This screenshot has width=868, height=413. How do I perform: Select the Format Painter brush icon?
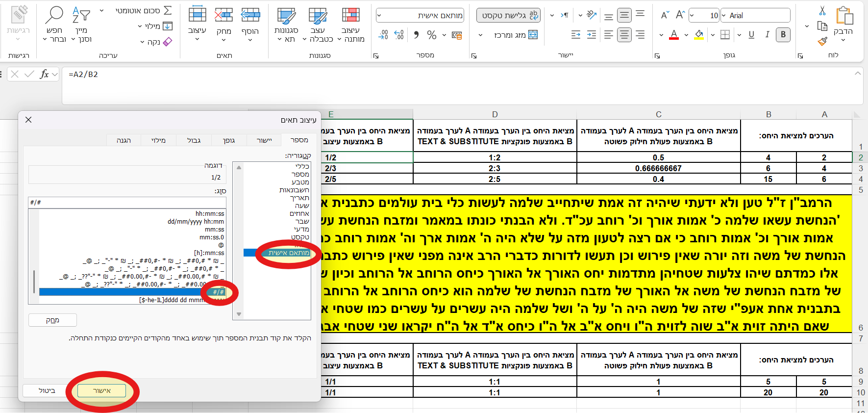coord(822,42)
